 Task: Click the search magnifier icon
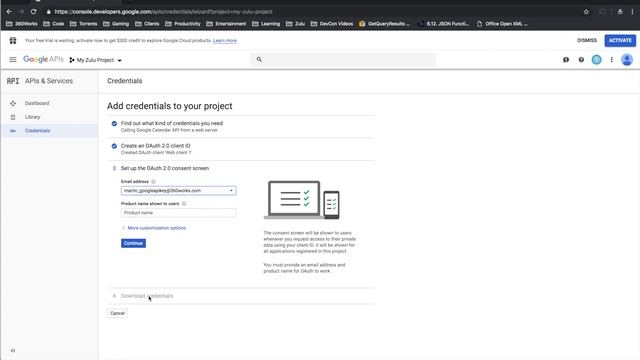[x=259, y=60]
